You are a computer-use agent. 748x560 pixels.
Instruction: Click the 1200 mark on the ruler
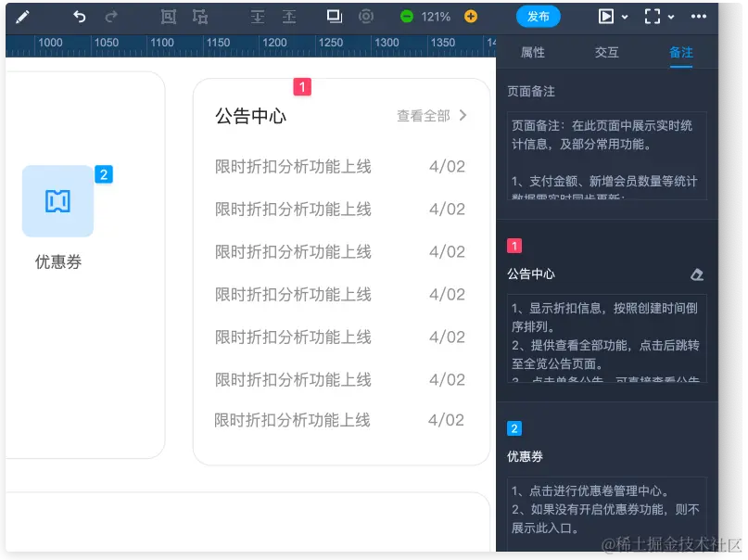coord(274,43)
